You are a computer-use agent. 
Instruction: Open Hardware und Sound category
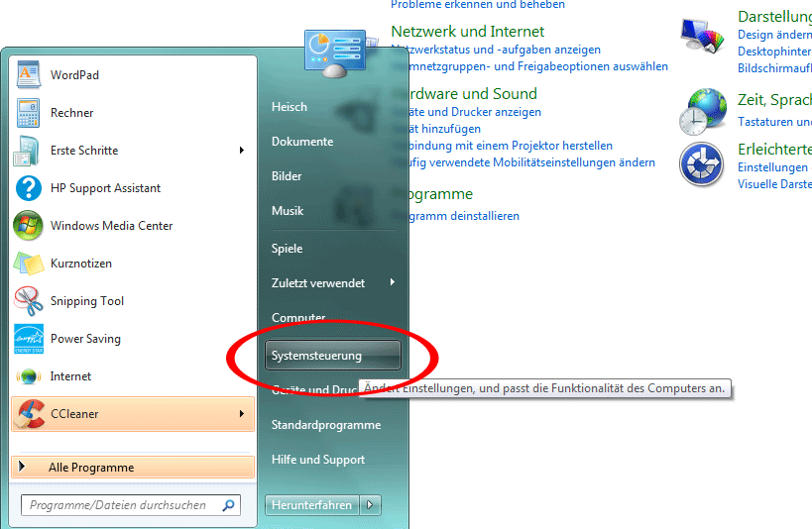(464, 94)
